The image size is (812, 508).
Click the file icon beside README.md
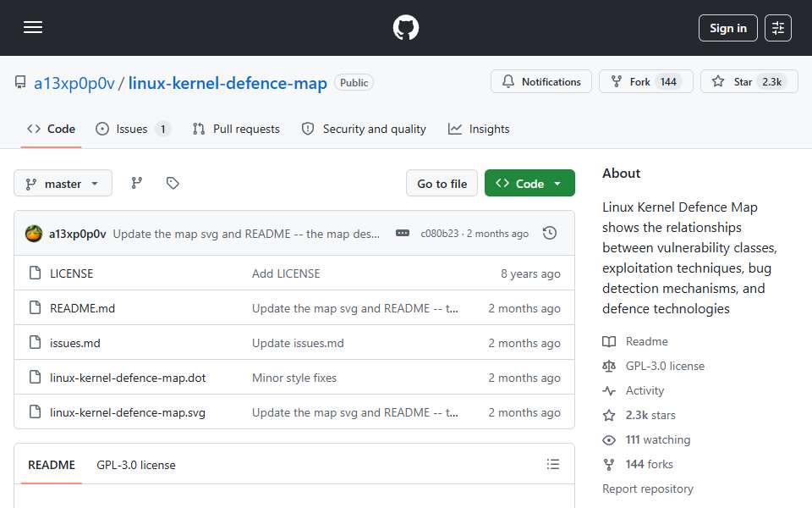click(35, 307)
